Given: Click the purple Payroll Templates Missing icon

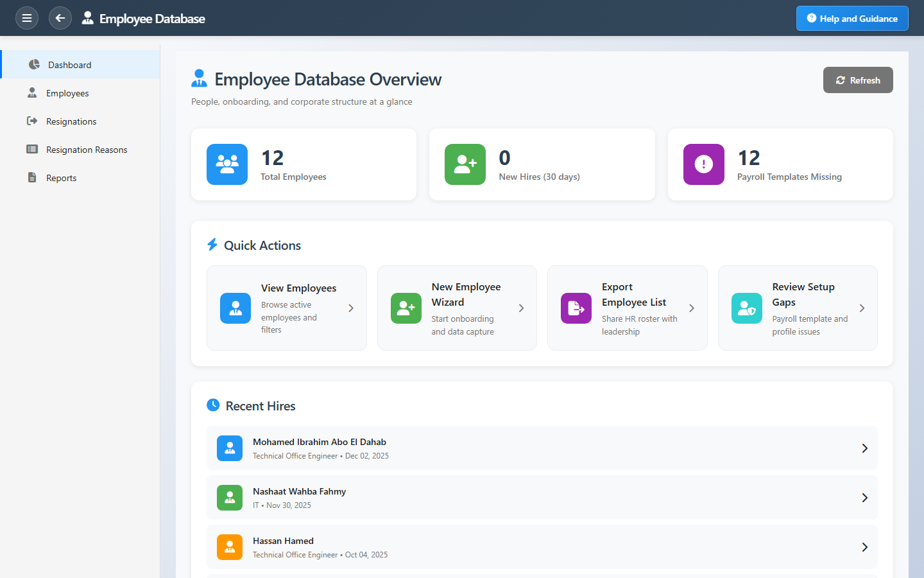Looking at the screenshot, I should click(703, 164).
